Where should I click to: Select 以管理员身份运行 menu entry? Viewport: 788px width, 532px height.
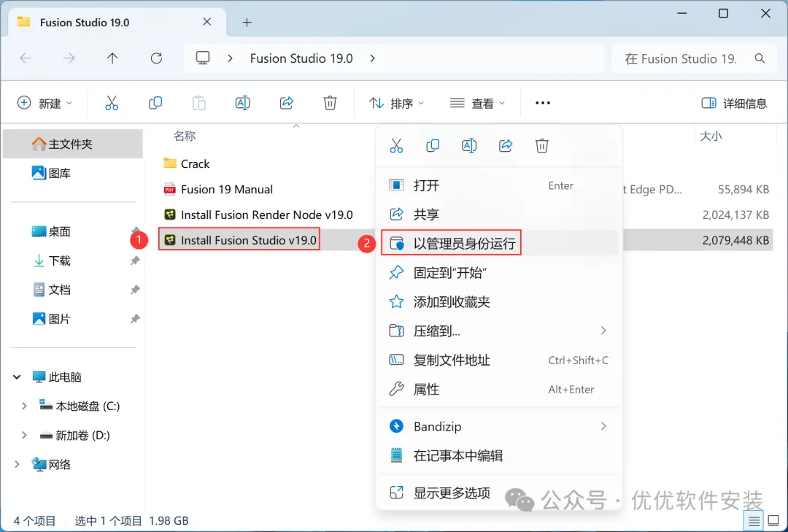(x=498, y=243)
